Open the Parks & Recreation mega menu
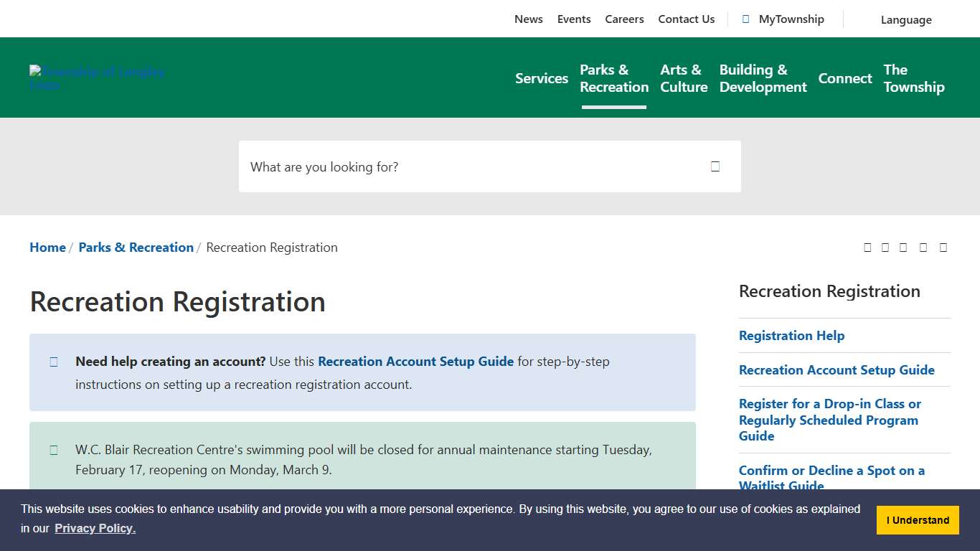The height and width of the screenshot is (551, 980). [613, 78]
